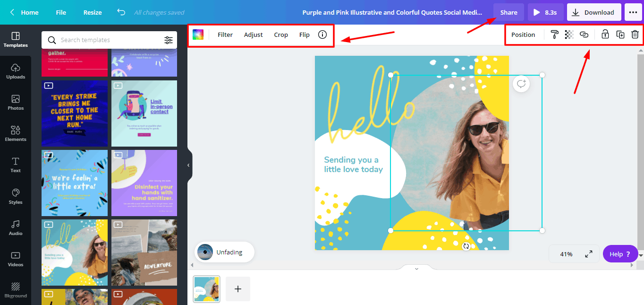The image size is (644, 305).
Task: Click the Share button
Action: click(508, 12)
